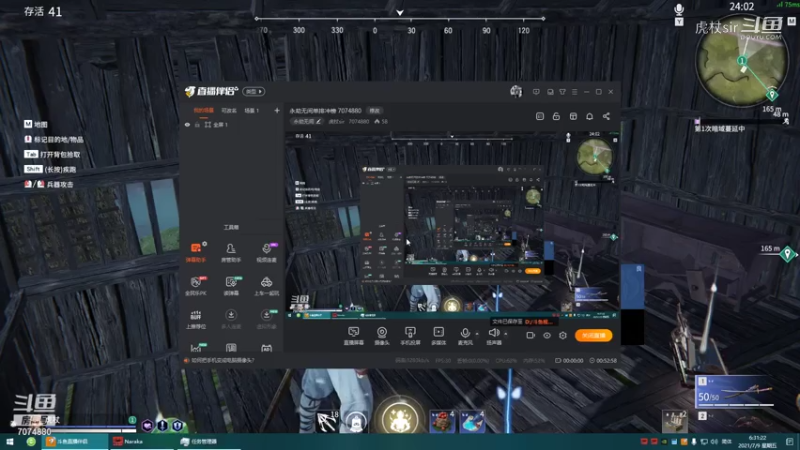800x450 pixels.
Task: Select the 全屏 1 source item
Action: point(216,124)
